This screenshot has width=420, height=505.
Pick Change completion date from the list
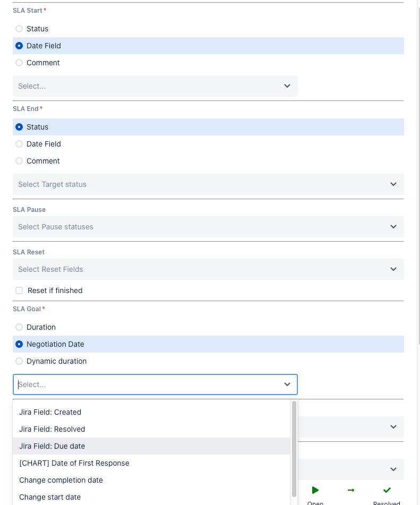point(61,480)
